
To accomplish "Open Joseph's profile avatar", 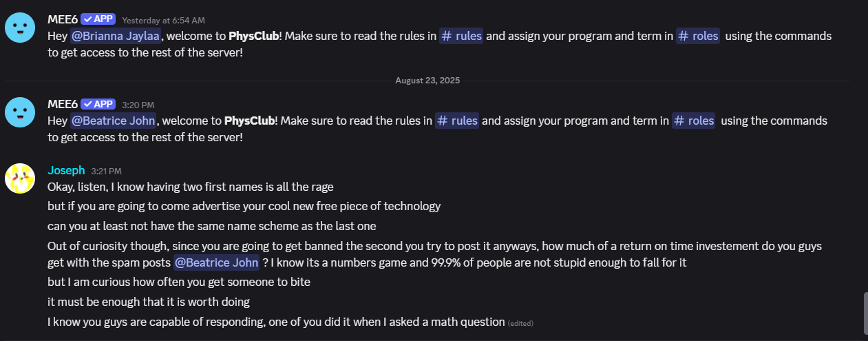I will 20,178.
